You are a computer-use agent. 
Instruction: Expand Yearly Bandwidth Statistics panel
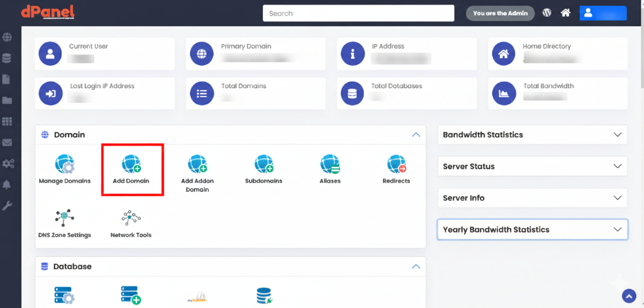pyautogui.click(x=617, y=230)
